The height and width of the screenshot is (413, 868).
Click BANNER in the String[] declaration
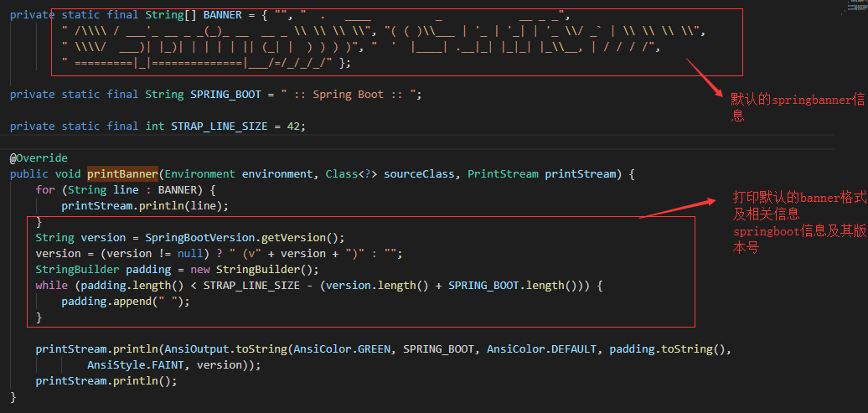click(223, 15)
